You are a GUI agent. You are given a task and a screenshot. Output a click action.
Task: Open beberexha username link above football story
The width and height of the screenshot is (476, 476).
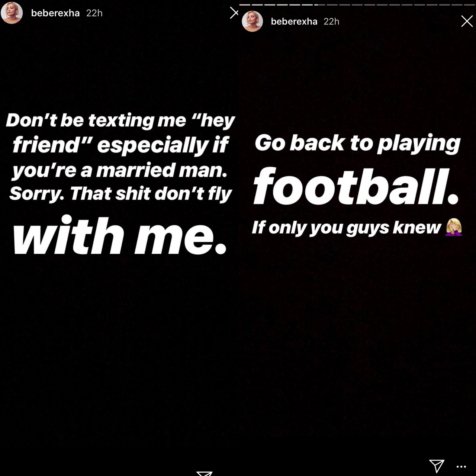(x=294, y=22)
